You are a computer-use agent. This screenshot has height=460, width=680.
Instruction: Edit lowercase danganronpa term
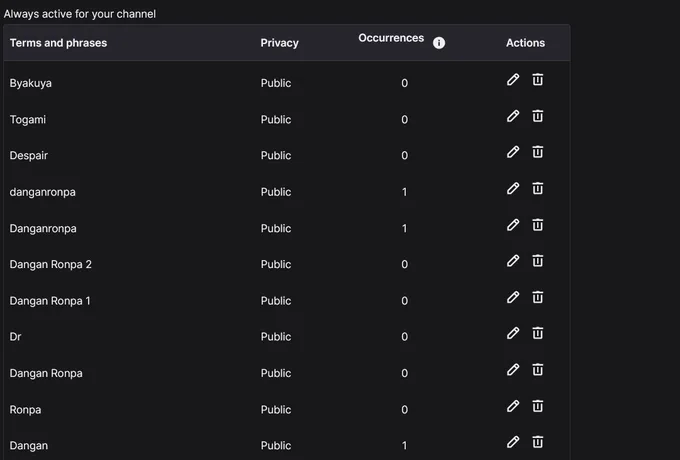(513, 189)
